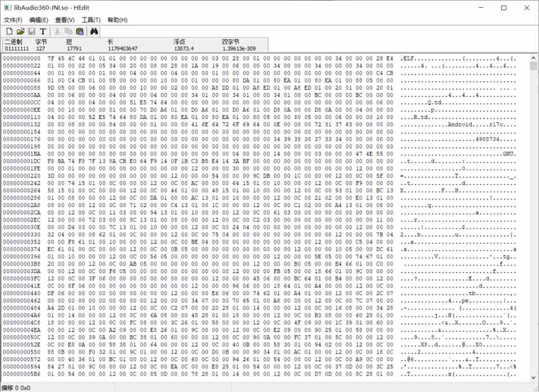Click the scrollbar down arrow
539x392 pixels.
tap(533, 379)
